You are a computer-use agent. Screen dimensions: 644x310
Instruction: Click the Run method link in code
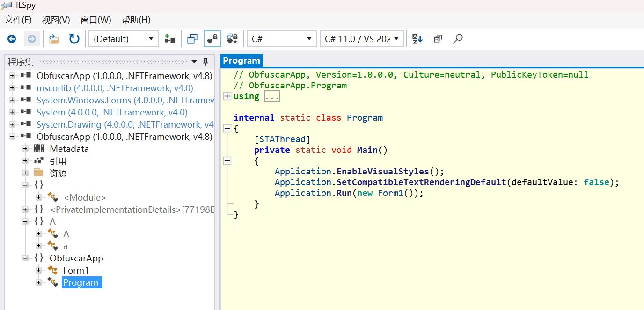344,193
